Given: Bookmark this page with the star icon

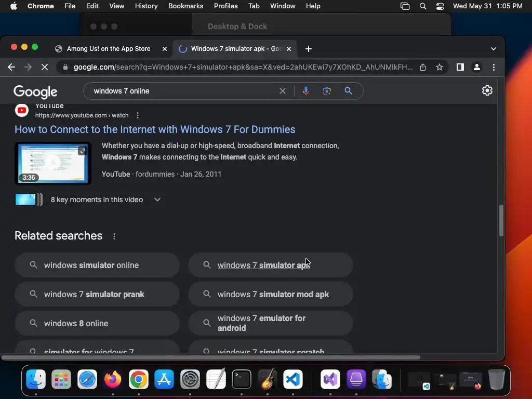Looking at the screenshot, I should click(x=440, y=67).
